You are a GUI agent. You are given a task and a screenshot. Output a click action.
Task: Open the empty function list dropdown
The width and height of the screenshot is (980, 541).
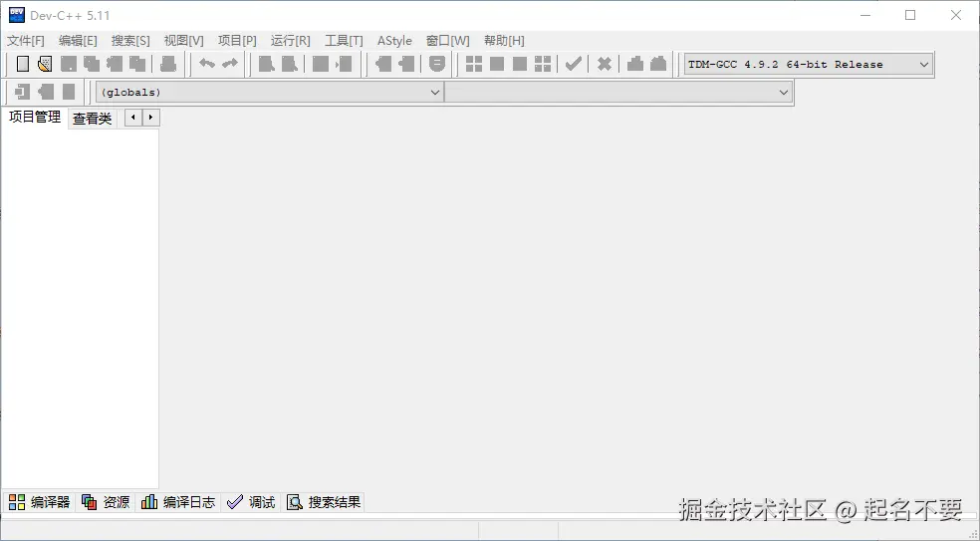[618, 92]
